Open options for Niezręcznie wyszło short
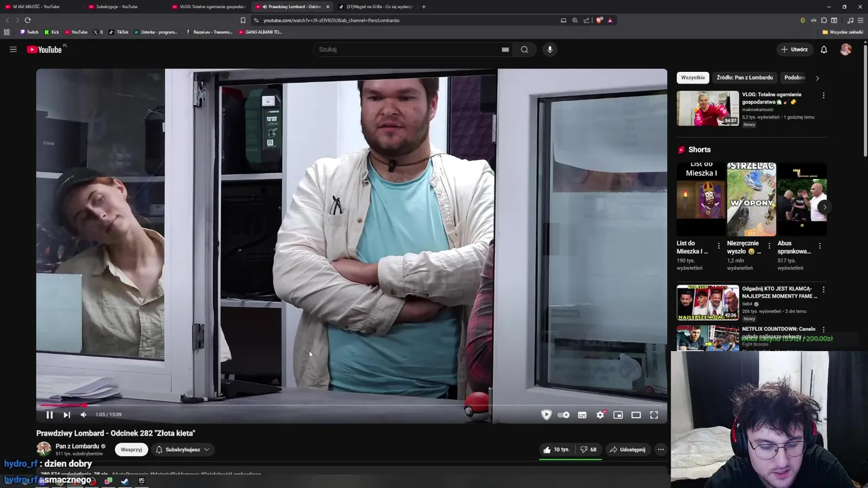 [x=769, y=245]
